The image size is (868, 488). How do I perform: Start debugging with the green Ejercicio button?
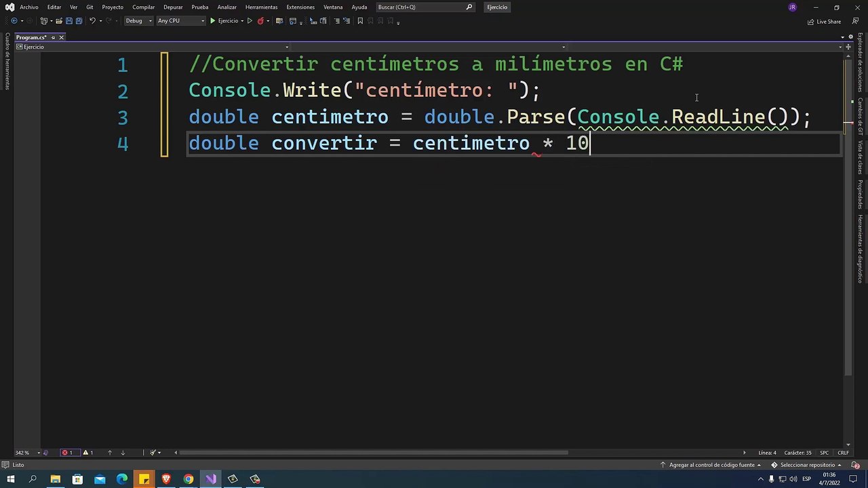(224, 21)
